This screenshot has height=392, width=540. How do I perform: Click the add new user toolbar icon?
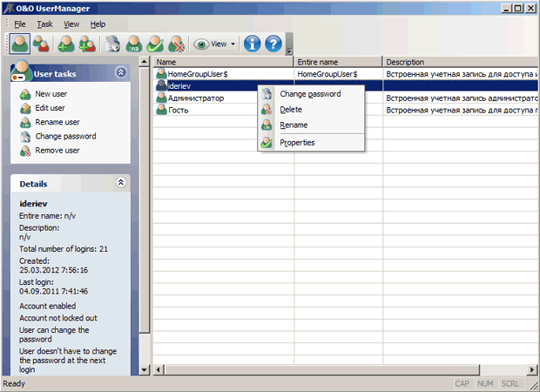pyautogui.click(x=66, y=44)
